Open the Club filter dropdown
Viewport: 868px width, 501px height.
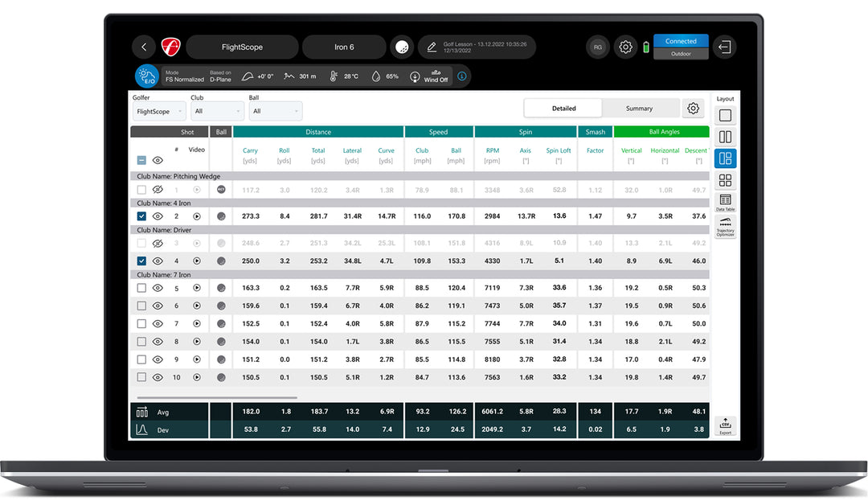pyautogui.click(x=218, y=111)
